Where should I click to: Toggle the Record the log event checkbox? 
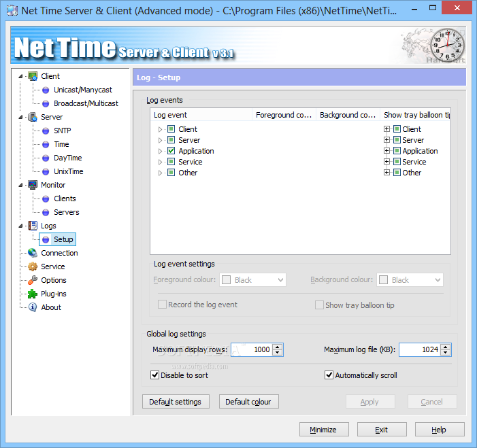162,305
